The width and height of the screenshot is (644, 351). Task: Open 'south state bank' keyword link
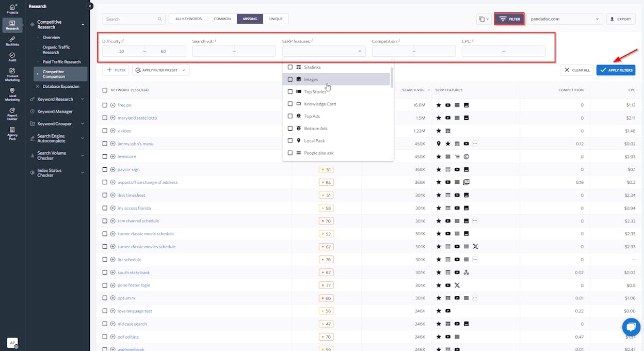point(134,273)
